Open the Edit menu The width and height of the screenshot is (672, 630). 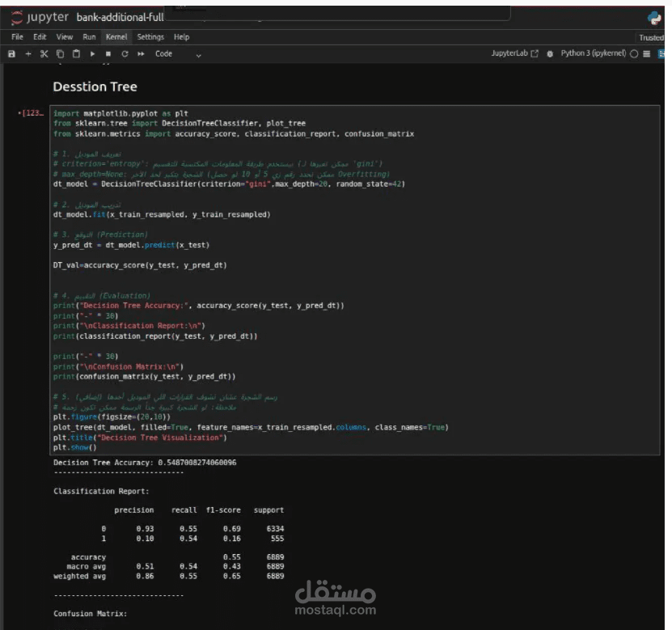[40, 37]
